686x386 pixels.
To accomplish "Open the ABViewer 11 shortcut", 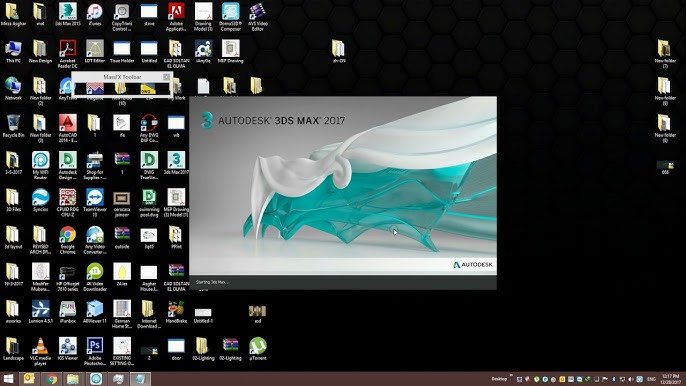I will (x=95, y=312).
